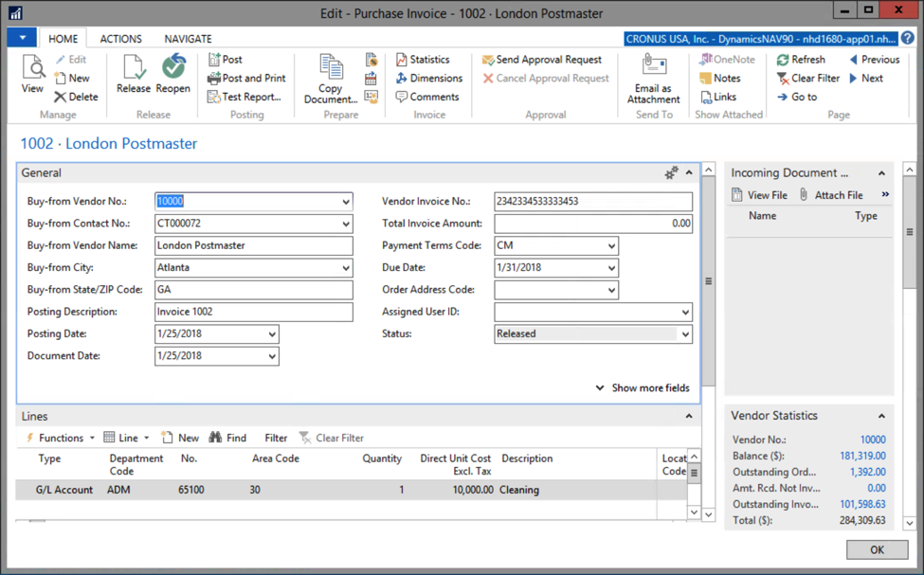This screenshot has width=924, height=575.
Task: Reopen the released invoice
Action: point(173,74)
